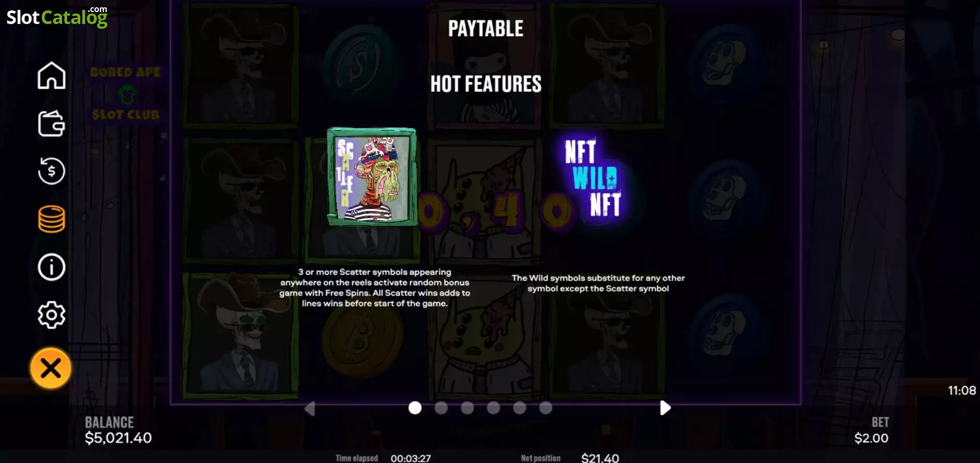Screen dimensions: 980x463
Task: Go to previous paytable page arrow
Action: pyautogui.click(x=309, y=408)
